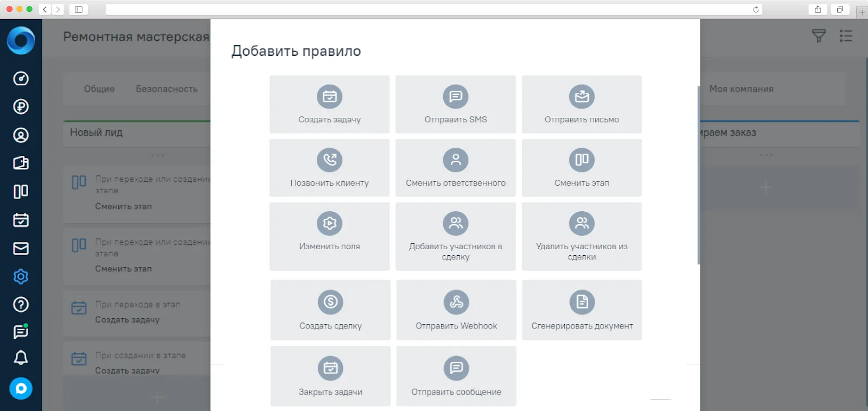Click the 'Создать сделку' dollar icon
The image size is (868, 411).
tap(330, 302)
